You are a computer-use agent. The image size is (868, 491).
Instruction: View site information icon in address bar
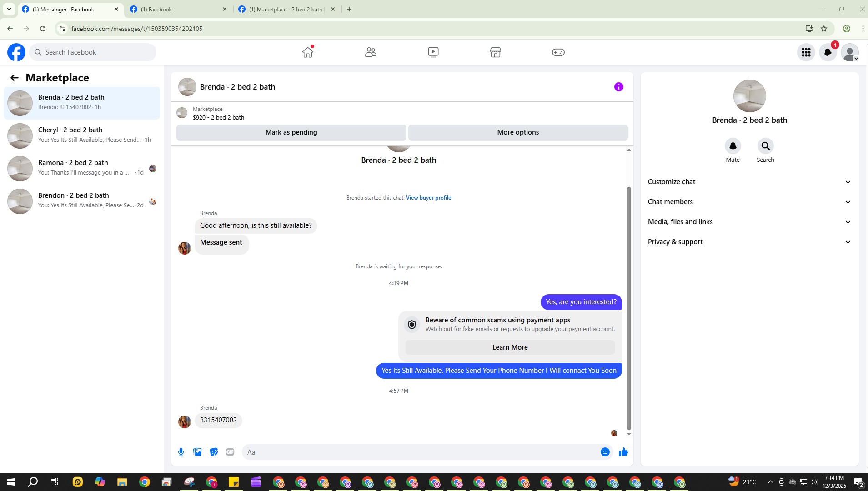62,29
